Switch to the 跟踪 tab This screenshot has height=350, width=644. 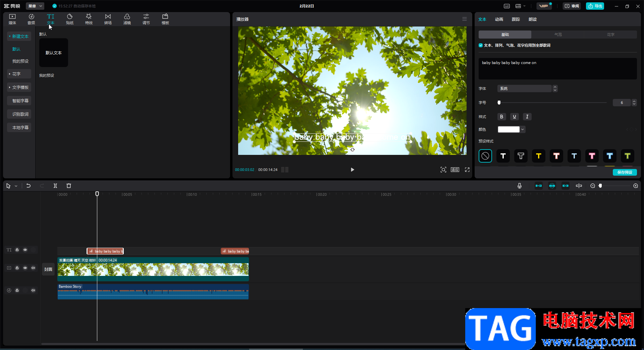[516, 19]
